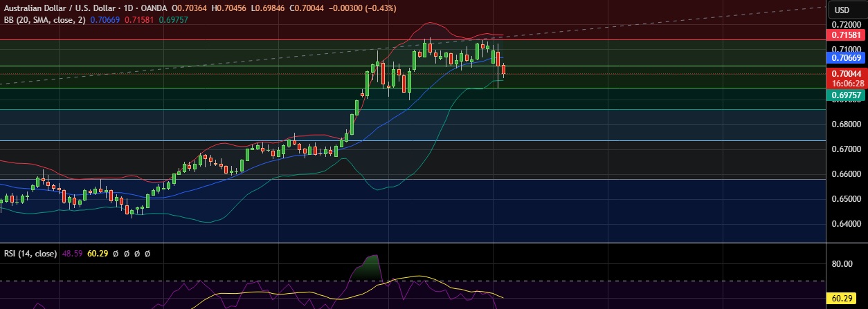The image size is (868, 309).
Task: Click the open price value O0.70364
Action: [192, 8]
